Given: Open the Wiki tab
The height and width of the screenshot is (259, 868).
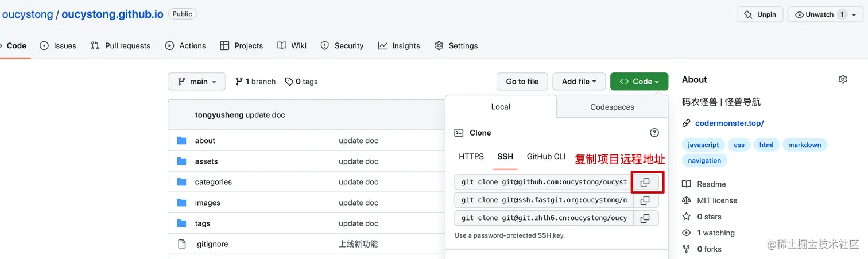Looking at the screenshot, I should click(x=292, y=46).
